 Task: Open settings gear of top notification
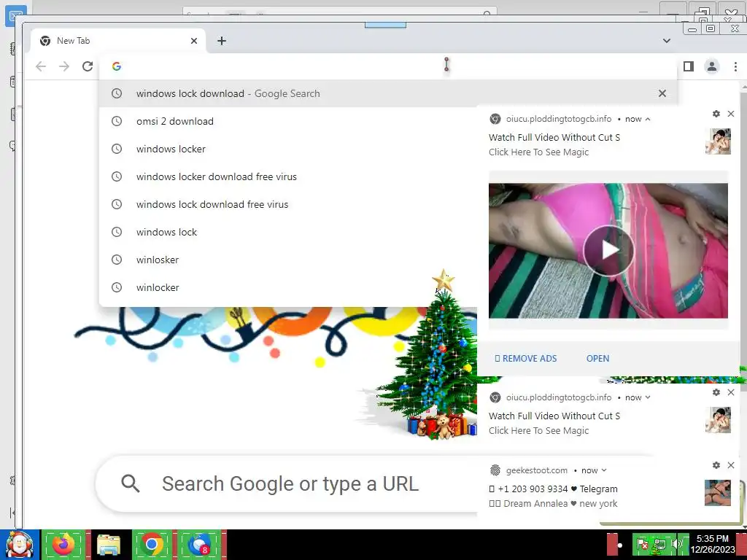tap(716, 114)
